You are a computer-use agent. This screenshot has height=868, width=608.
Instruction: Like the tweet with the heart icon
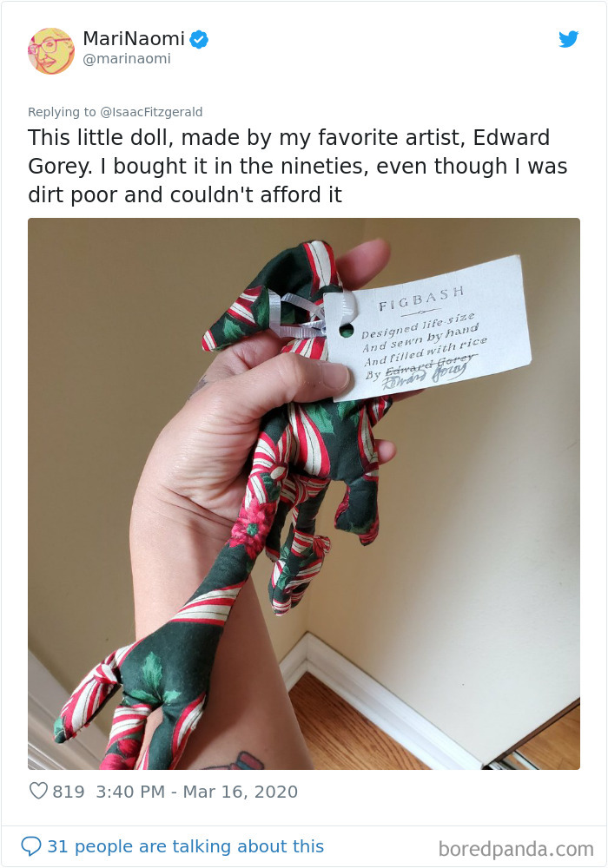coord(38,791)
